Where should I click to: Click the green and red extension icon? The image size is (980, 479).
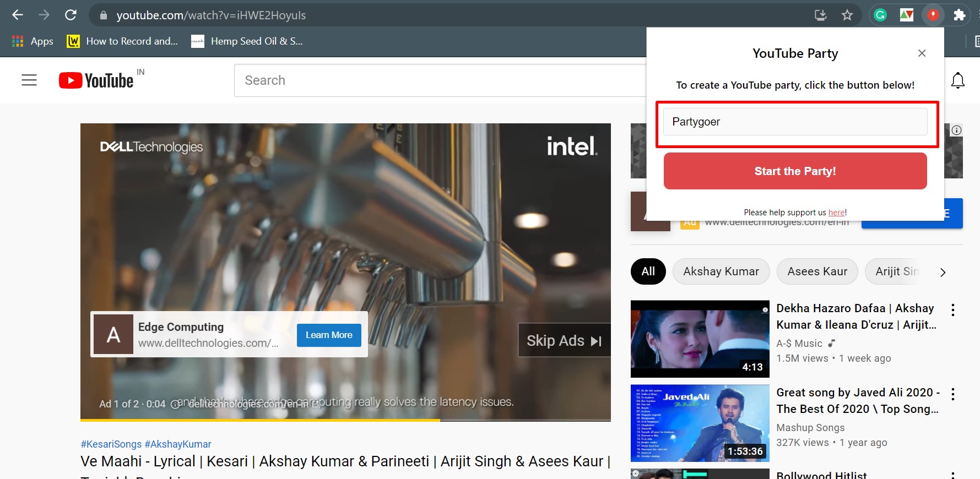point(906,15)
